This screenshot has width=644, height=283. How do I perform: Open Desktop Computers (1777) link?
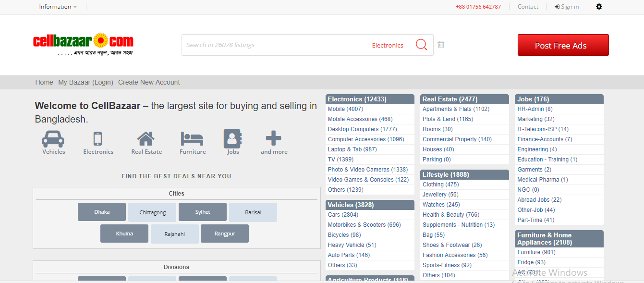coord(362,129)
